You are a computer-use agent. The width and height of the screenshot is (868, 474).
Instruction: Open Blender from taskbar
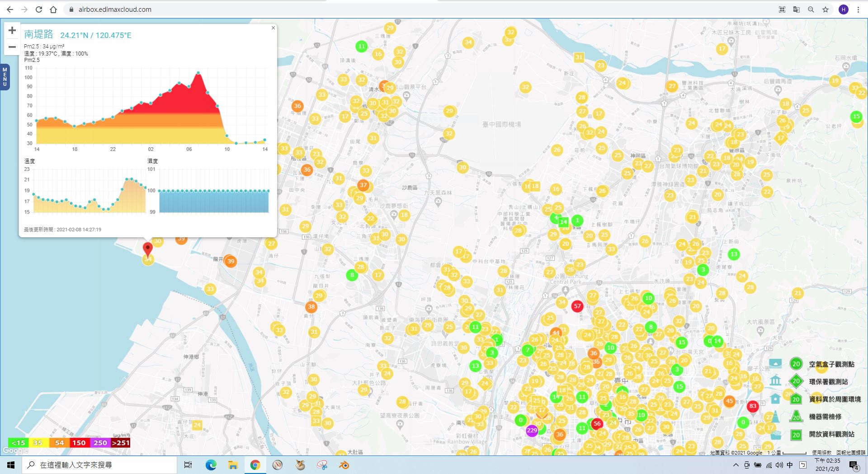tap(344, 465)
